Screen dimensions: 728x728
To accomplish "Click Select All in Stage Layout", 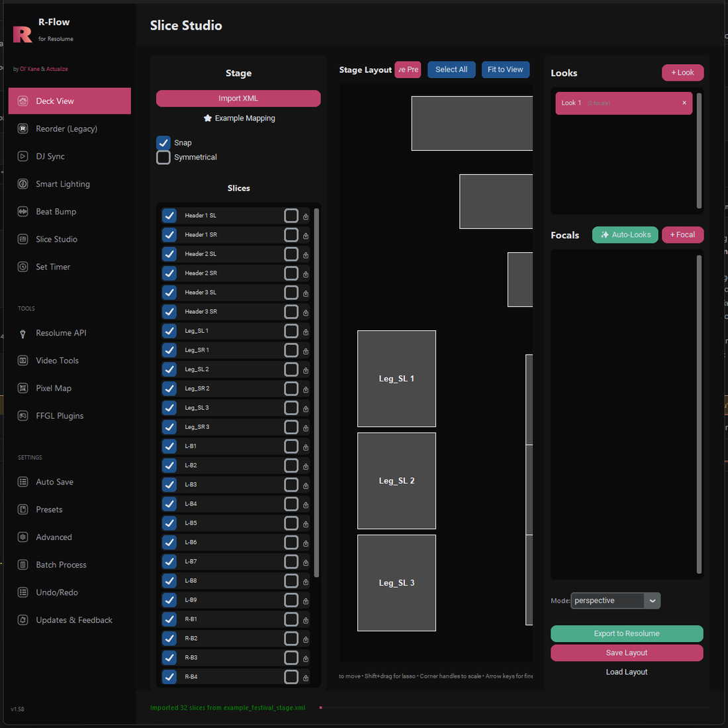I will 451,69.
